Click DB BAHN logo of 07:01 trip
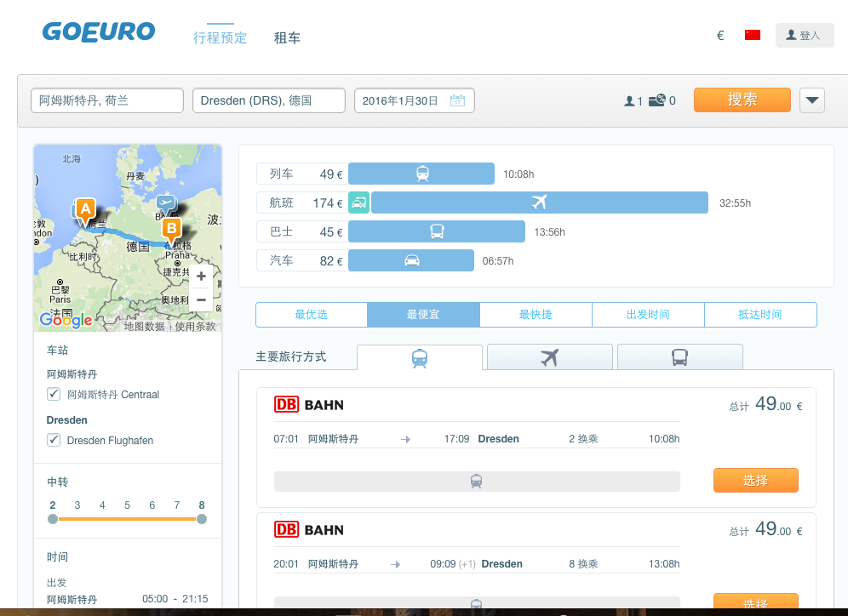The image size is (848, 616). click(309, 405)
